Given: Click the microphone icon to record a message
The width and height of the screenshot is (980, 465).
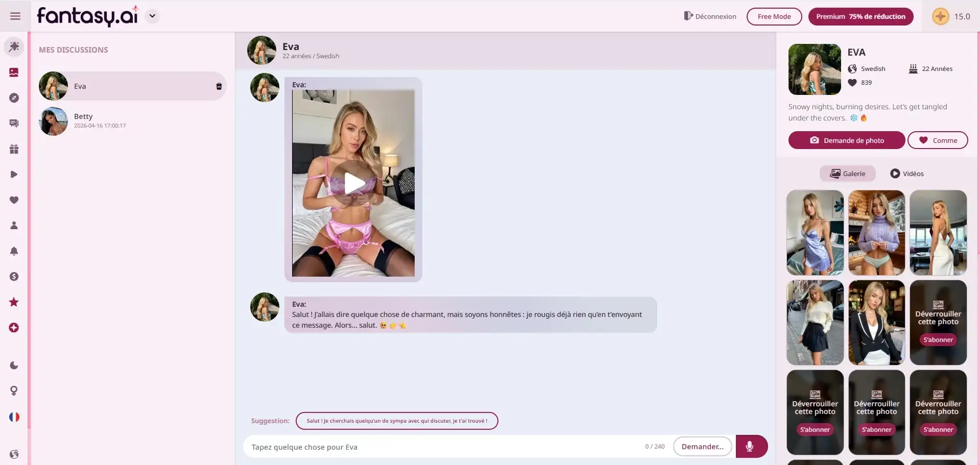Looking at the screenshot, I should 750,446.
